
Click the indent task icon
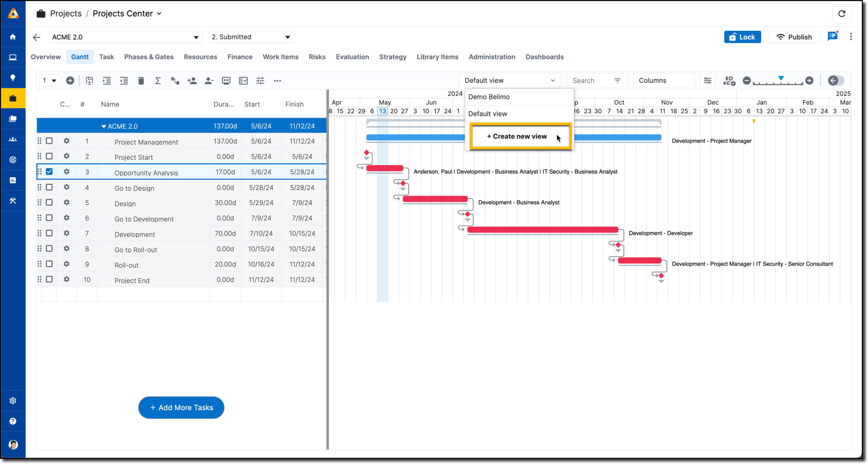pos(107,81)
